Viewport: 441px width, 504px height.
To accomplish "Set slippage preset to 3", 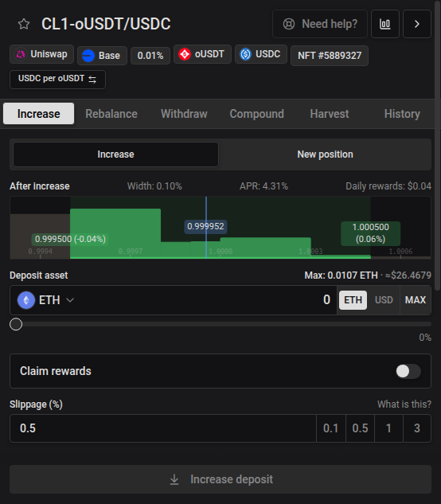I will coord(417,428).
